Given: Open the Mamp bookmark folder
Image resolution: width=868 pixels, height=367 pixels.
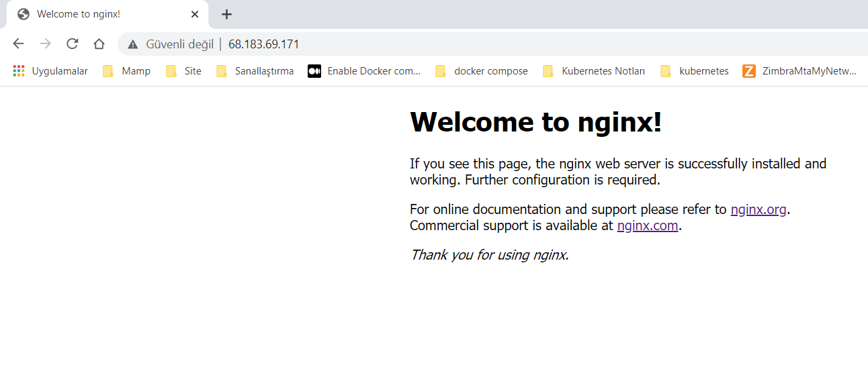Looking at the screenshot, I should (x=126, y=71).
